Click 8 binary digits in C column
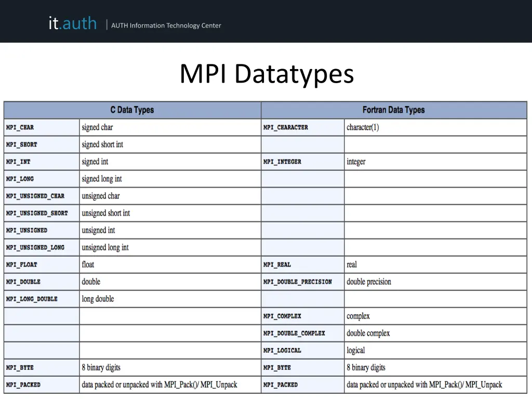 coord(170,368)
